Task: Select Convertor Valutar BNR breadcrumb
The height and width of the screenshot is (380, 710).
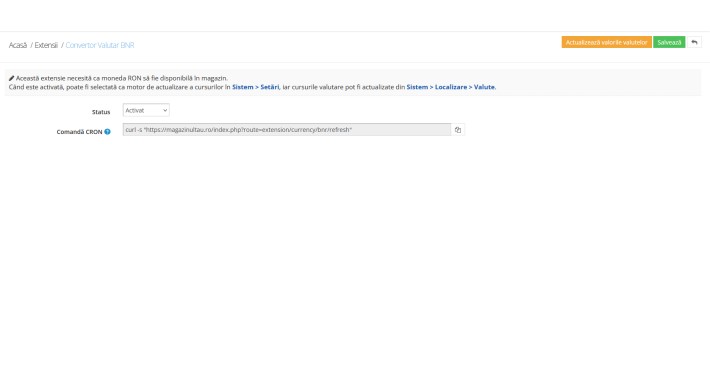Action: point(100,45)
